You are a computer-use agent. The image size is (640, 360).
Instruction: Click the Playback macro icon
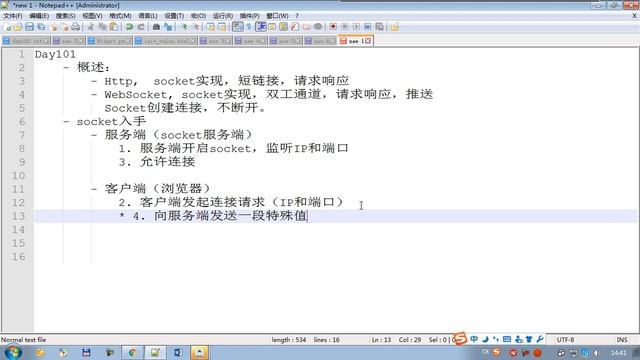tap(356, 27)
